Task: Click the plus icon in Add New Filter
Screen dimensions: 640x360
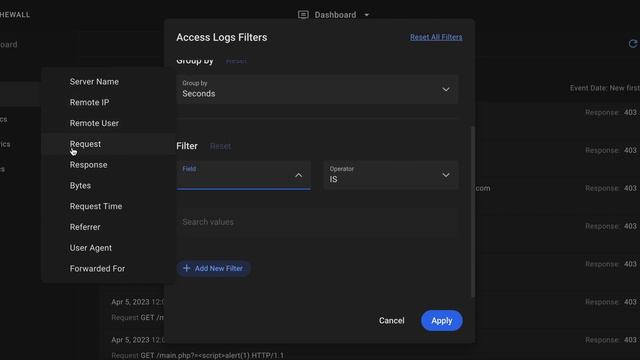Action: [187, 268]
